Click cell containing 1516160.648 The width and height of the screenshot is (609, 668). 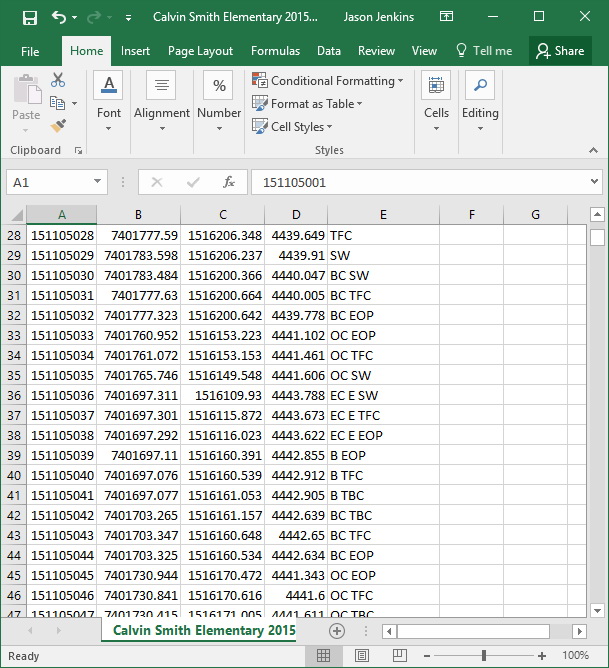222,536
